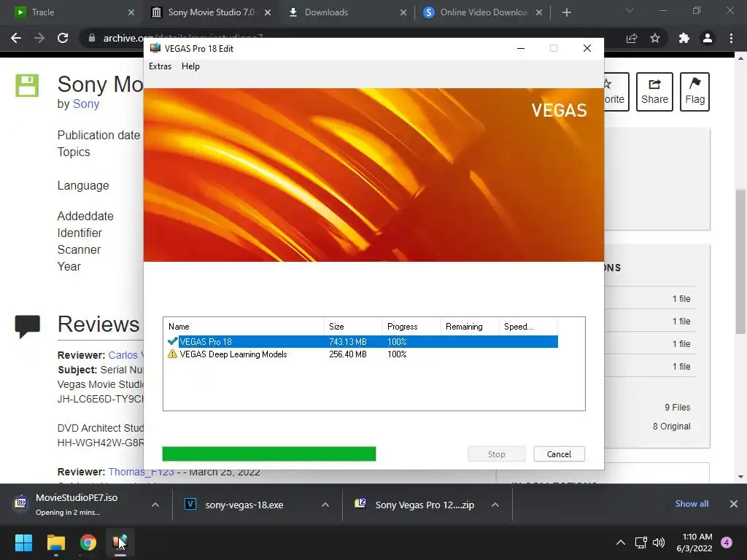Show all downloads
Viewport: 747px width, 560px height.
coord(692,504)
